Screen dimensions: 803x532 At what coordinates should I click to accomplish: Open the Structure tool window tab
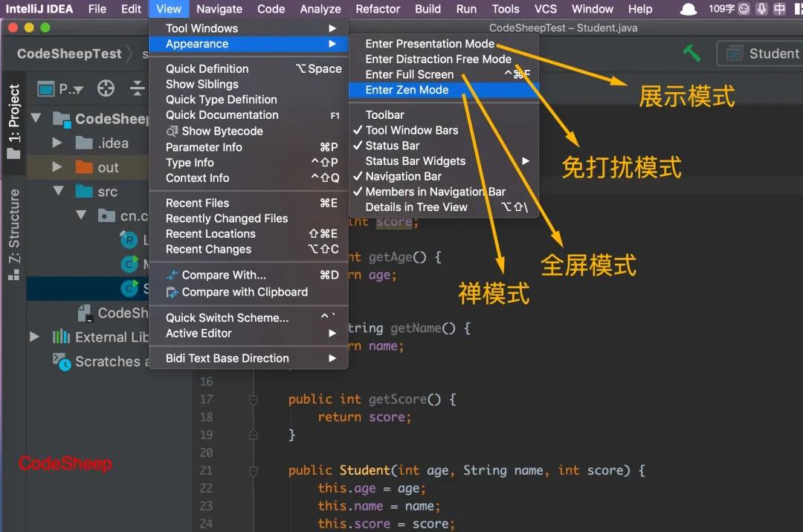(14, 234)
